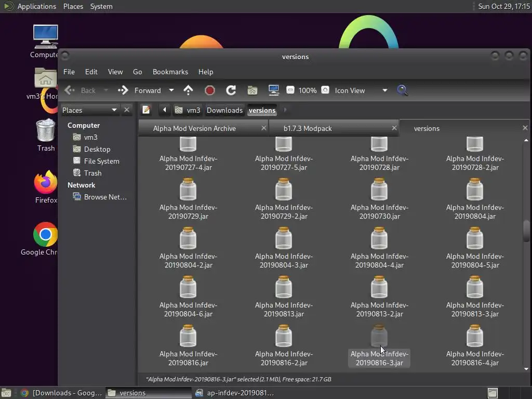Switch to ap-infdev taskbar item

[234, 393]
